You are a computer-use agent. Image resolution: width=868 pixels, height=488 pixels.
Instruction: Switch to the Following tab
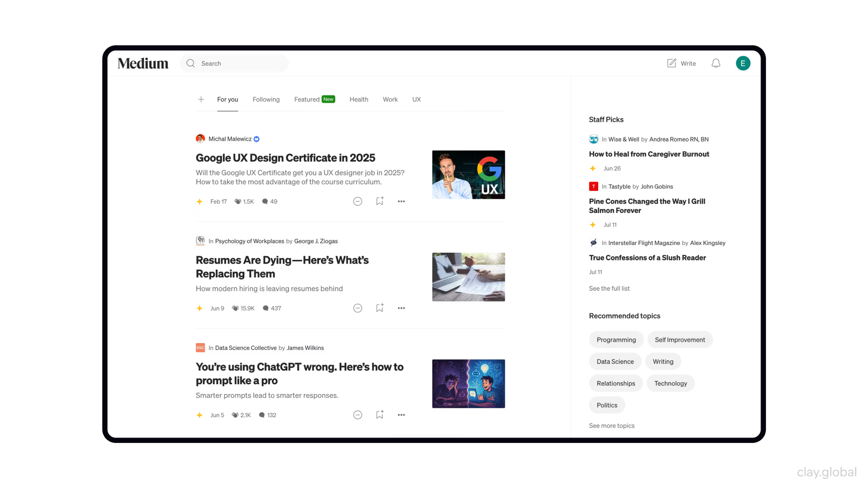pyautogui.click(x=266, y=99)
